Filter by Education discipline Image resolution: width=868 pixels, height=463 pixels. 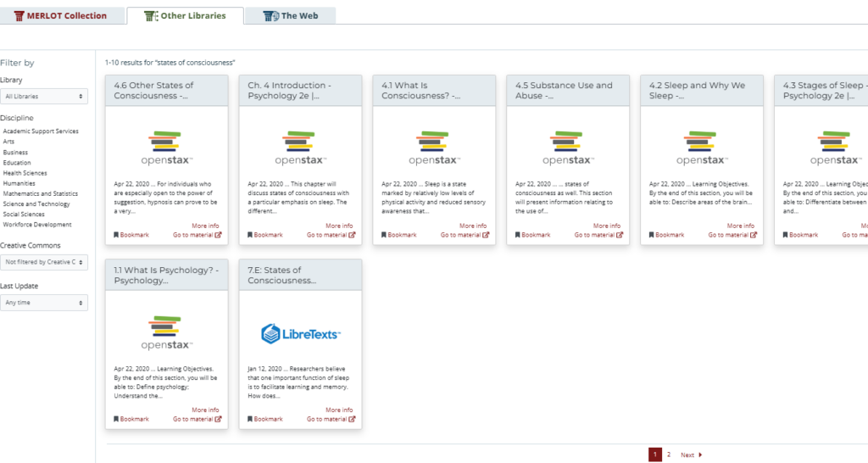coord(17,163)
